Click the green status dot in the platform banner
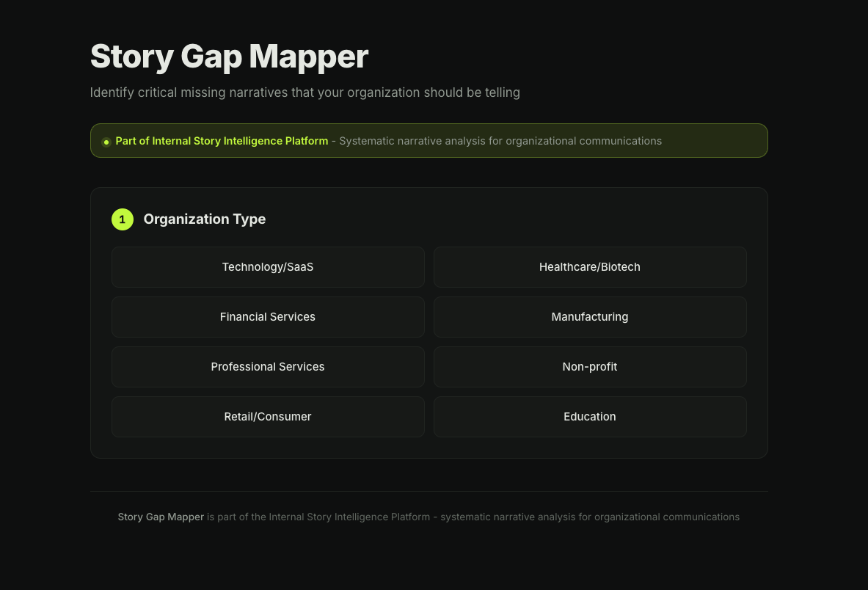868x590 pixels. [x=106, y=141]
